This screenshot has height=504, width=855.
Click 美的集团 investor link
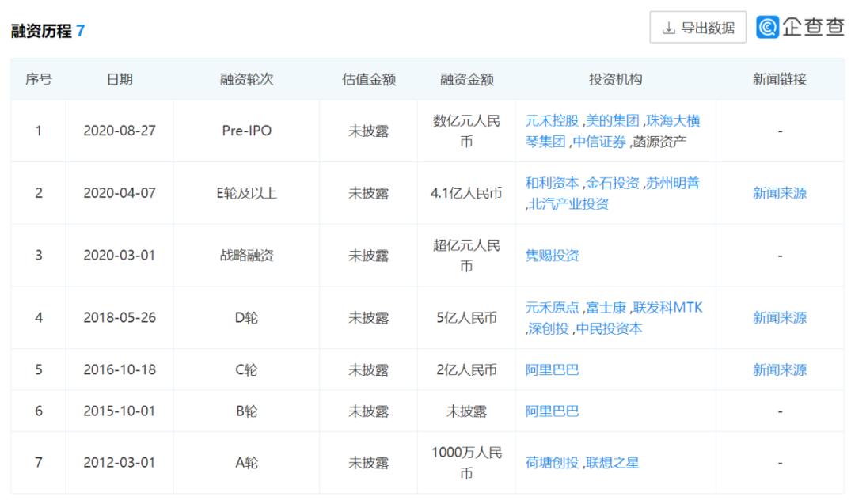[612, 121]
